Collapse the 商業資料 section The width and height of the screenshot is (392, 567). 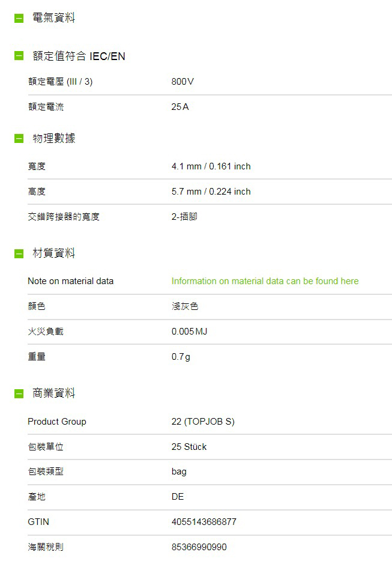click(19, 393)
